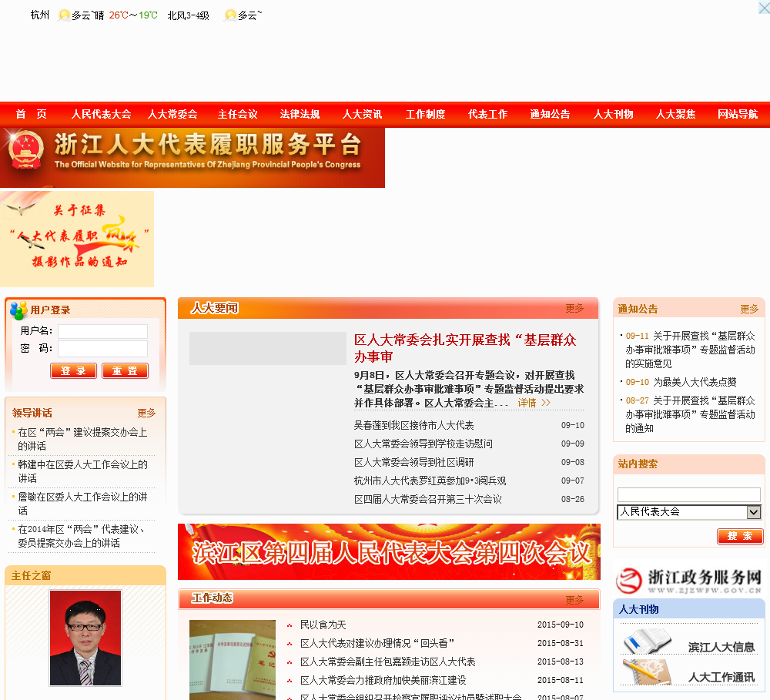Viewport: 770px width, 700px height.
Task: Open the 人大刊物 menu item in the nav bar
Action: [614, 115]
